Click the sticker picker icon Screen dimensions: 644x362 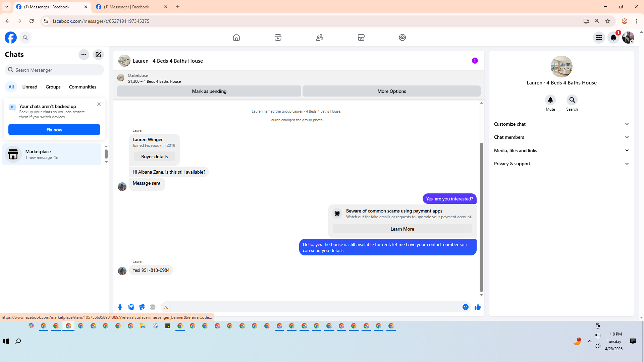pyautogui.click(x=142, y=307)
